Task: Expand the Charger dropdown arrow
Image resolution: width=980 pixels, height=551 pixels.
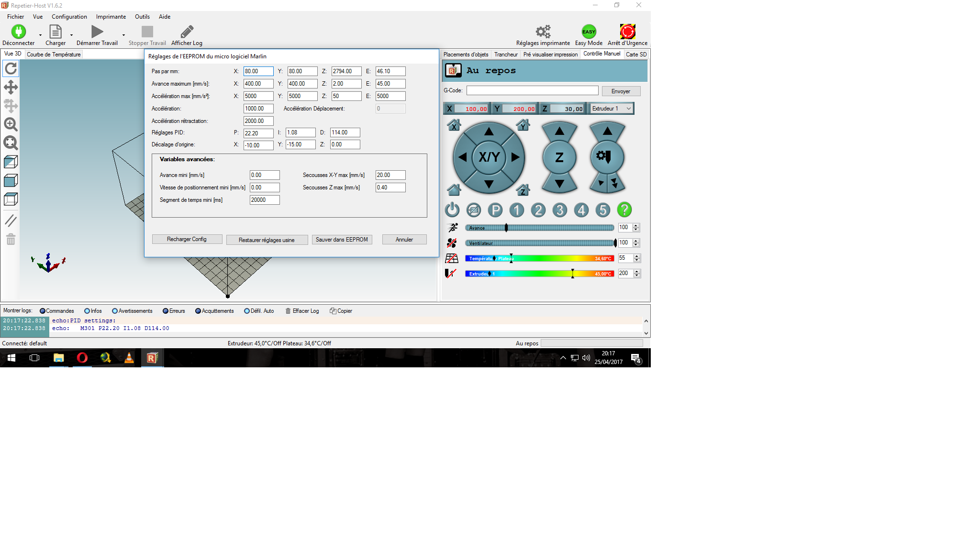Action: (x=71, y=35)
